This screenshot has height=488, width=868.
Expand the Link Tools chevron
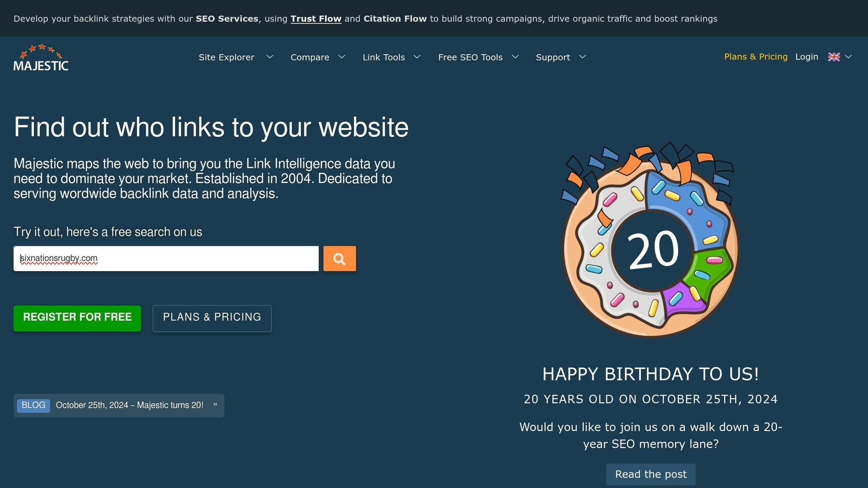417,57
